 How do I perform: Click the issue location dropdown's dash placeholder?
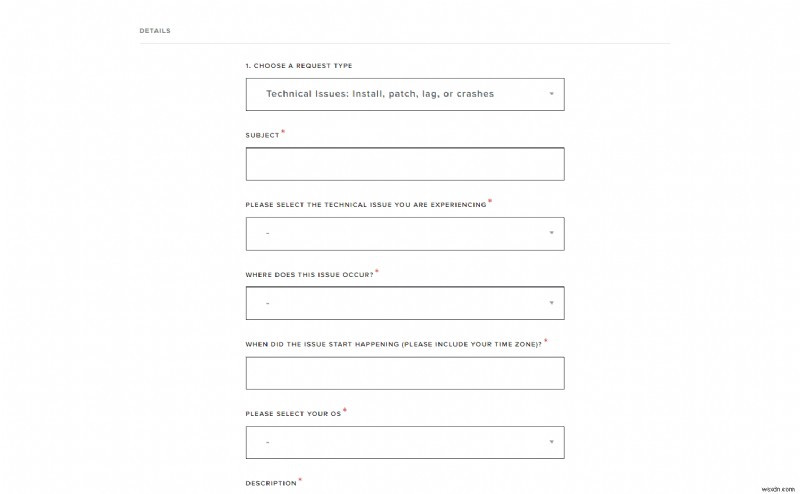coord(268,303)
